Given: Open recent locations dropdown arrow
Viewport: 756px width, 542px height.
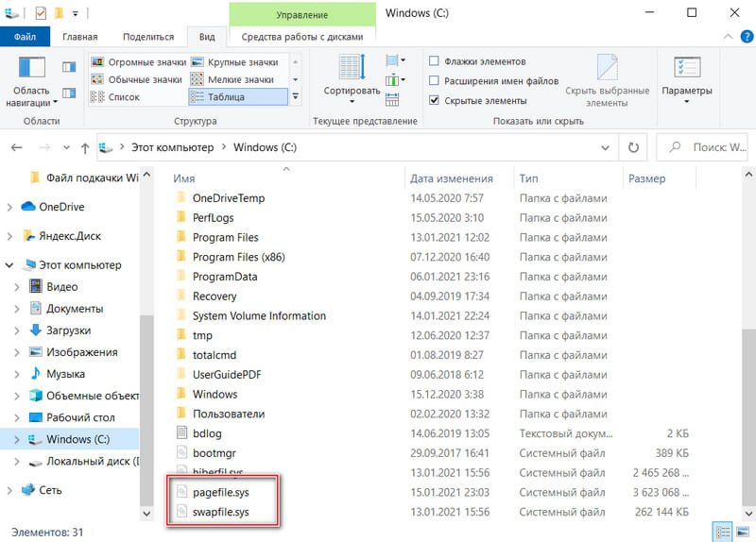Looking at the screenshot, I should (66, 147).
